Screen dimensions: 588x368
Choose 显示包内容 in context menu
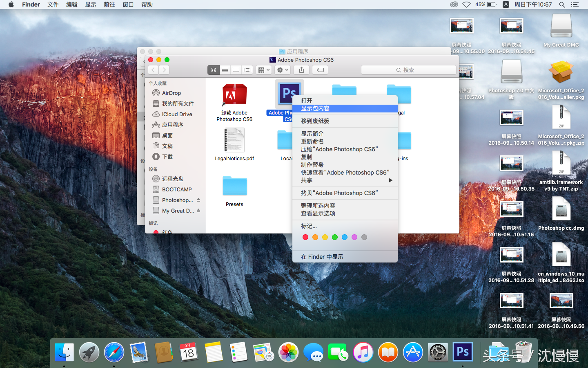345,108
